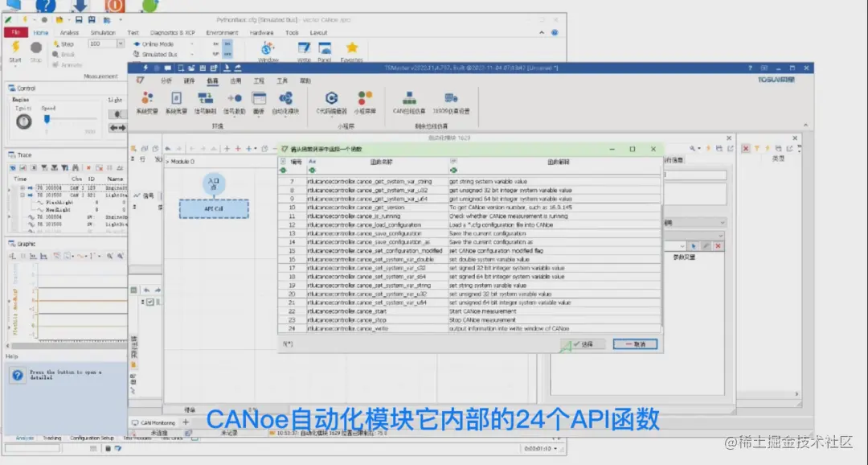Open the Configuration Setup desktop tab in CANoe

pos(92,438)
